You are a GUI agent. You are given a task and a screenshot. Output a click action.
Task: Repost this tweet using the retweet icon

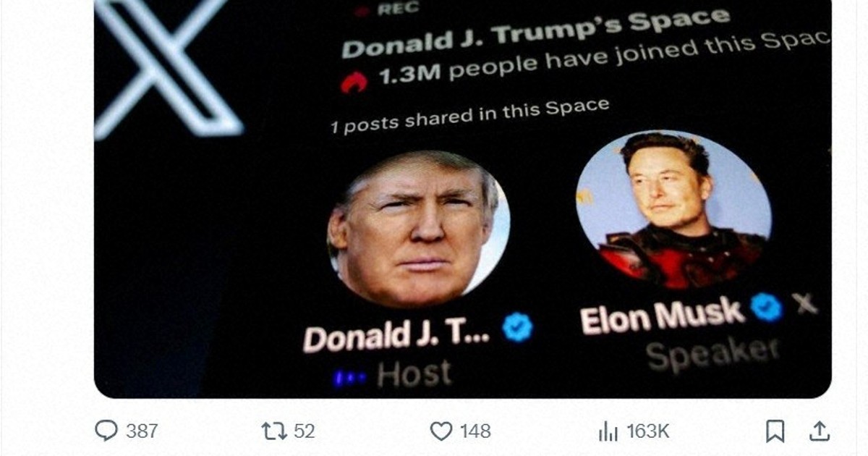(273, 431)
